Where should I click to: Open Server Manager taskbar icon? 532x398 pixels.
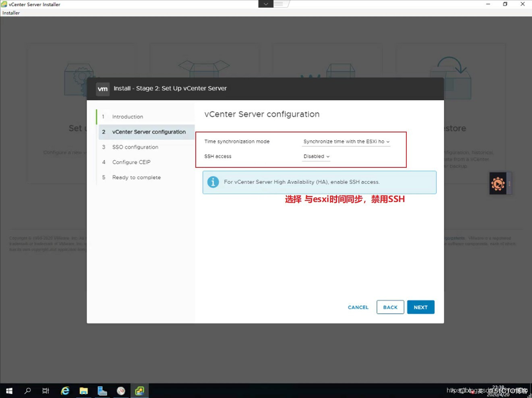coord(102,390)
